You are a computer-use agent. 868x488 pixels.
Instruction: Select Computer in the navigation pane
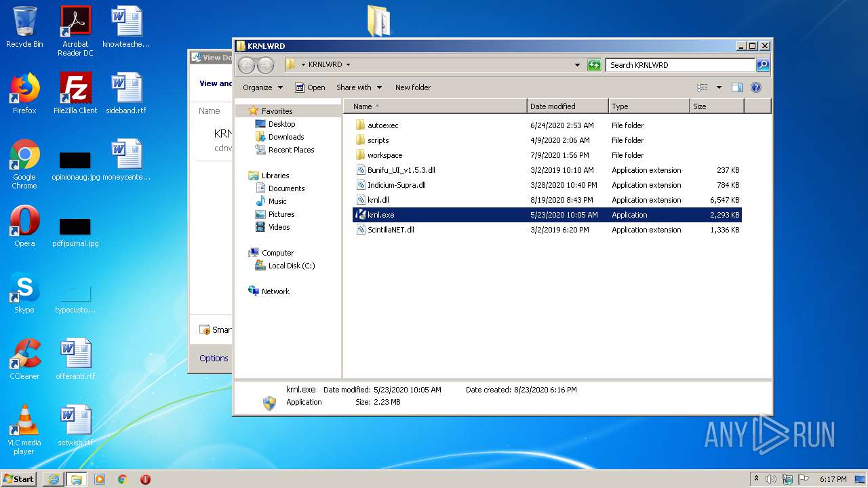(x=277, y=253)
